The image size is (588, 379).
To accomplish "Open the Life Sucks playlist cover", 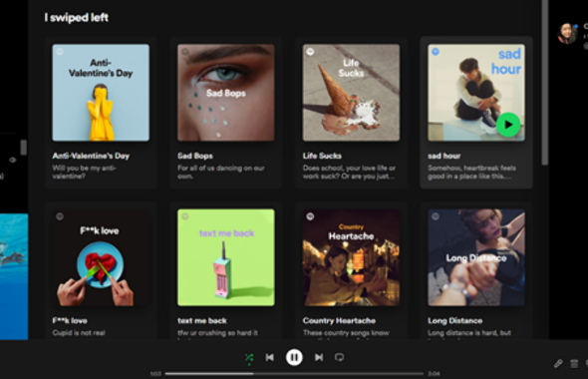I will 351,93.
